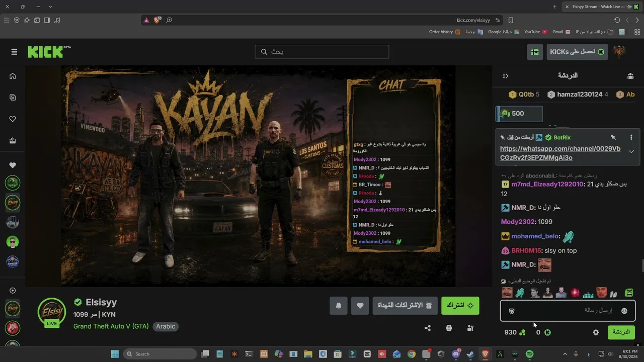Screen dimensions: 644x362
Task: Open the WhatsApp channel link in pinned message
Action: 560,153
